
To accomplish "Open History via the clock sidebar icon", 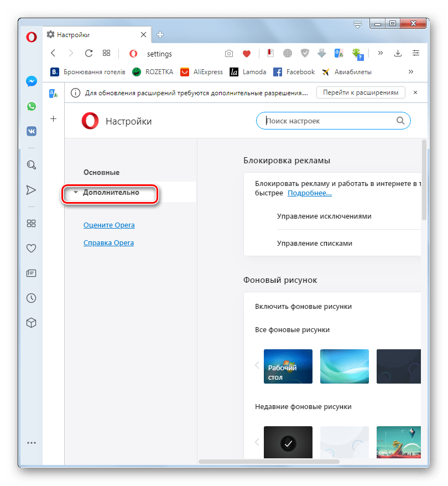I will point(32,298).
